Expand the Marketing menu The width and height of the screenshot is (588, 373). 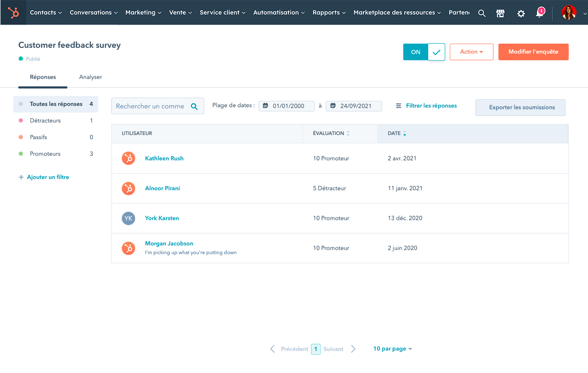(x=143, y=13)
